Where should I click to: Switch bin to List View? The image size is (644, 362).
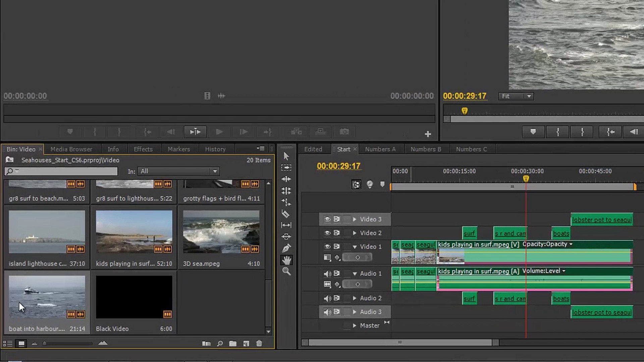click(x=8, y=344)
